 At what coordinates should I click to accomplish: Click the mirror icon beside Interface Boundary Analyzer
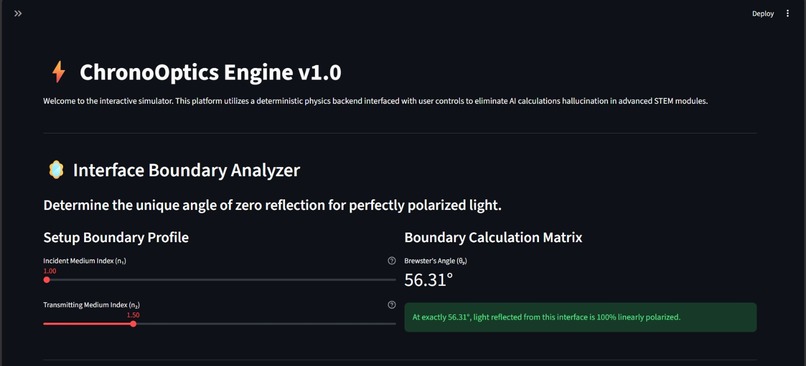tap(56, 170)
